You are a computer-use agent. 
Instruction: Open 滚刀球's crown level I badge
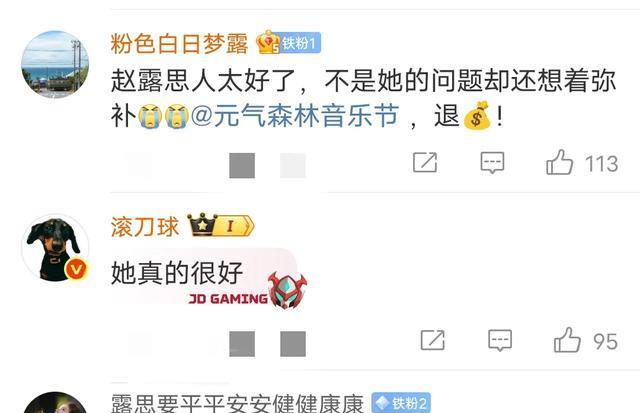click(x=221, y=225)
